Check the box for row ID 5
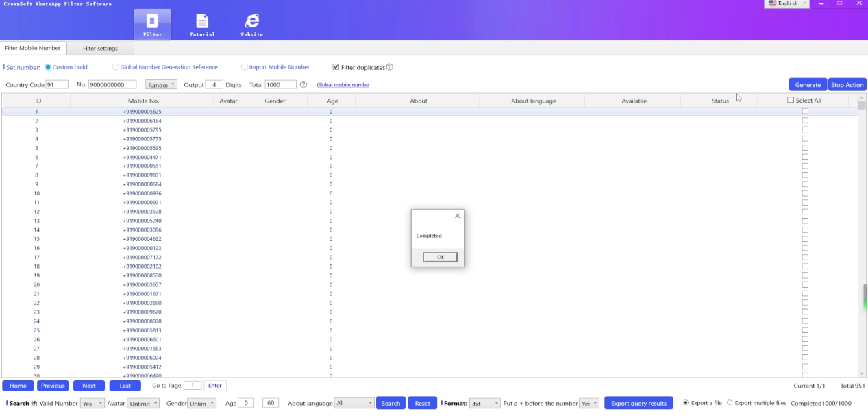The width and height of the screenshot is (868, 420). coord(805,147)
